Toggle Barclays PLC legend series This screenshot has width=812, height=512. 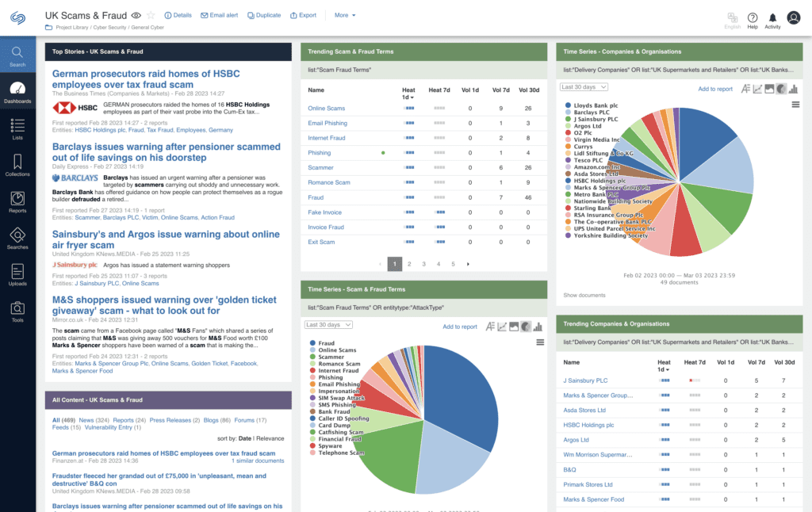[588, 112]
